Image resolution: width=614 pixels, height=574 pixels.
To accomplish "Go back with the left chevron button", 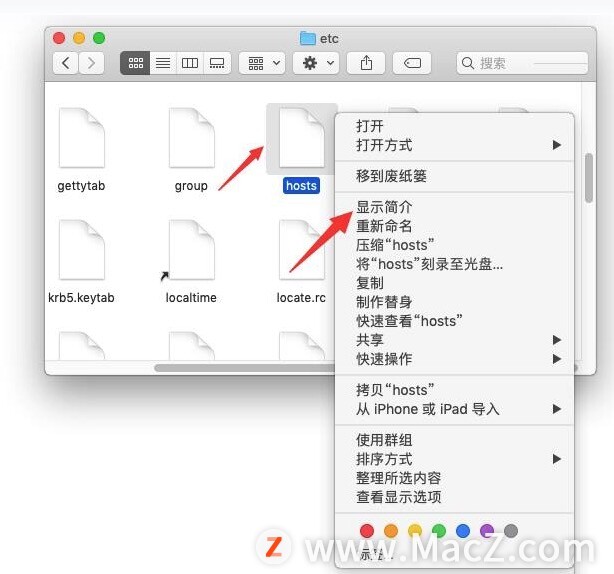I will click(x=66, y=63).
